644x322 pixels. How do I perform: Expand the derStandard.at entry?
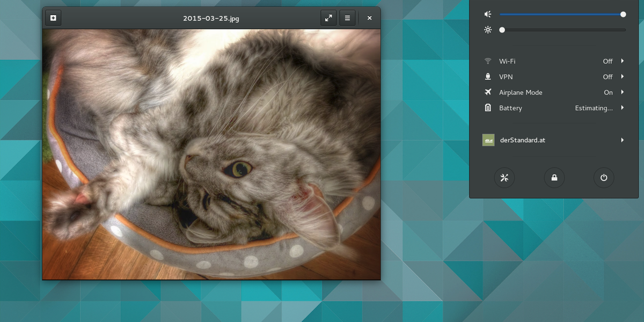(622, 140)
